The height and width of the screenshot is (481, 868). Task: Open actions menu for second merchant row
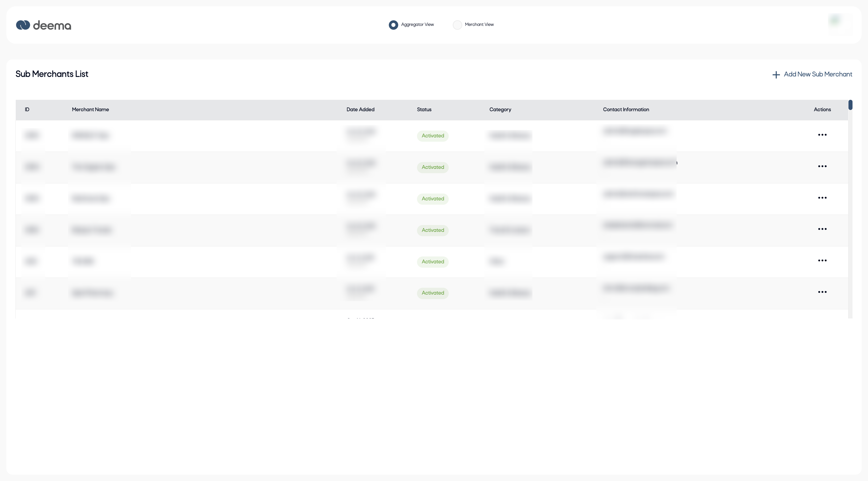822,167
